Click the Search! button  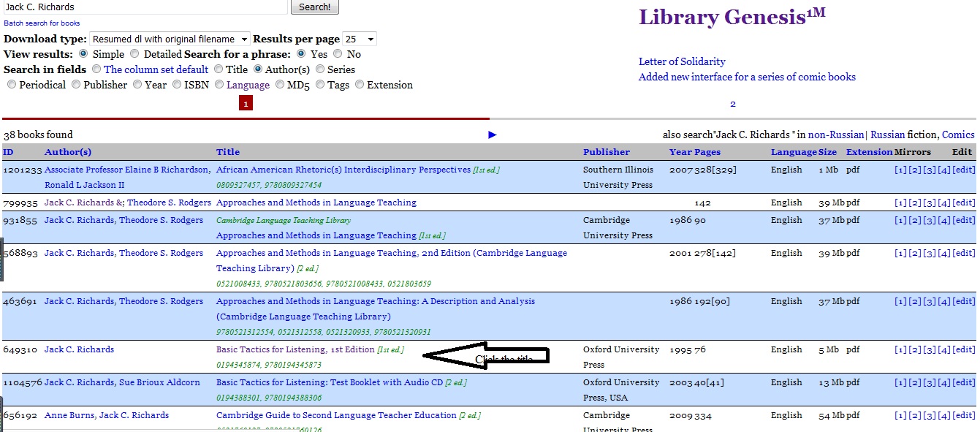pos(315,7)
